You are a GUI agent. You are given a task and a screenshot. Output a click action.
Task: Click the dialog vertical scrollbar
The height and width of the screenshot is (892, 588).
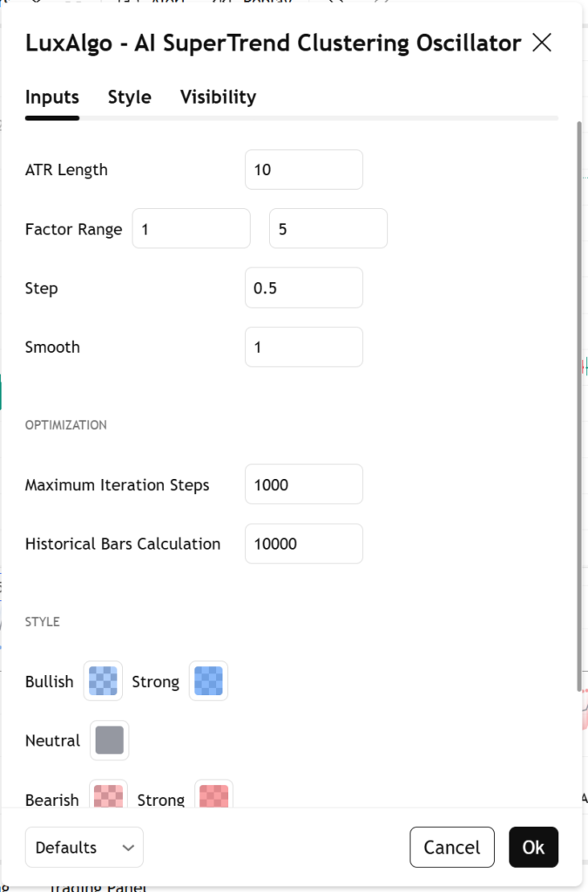[x=579, y=401]
